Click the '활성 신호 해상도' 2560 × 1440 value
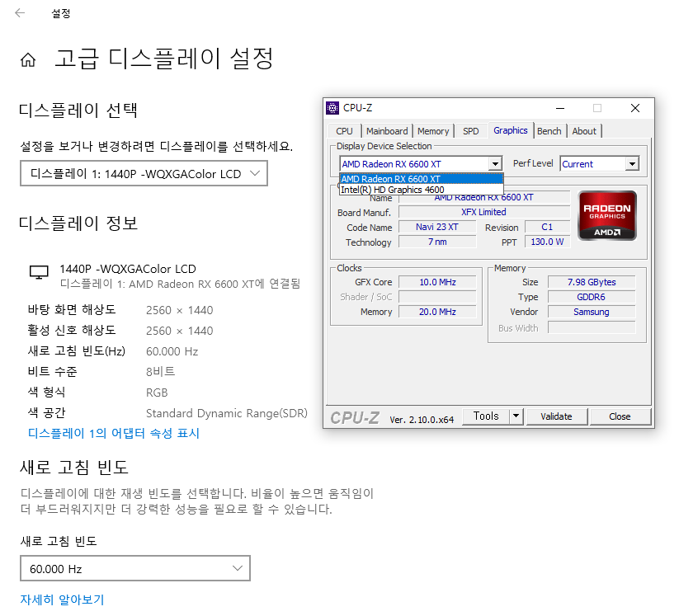The image size is (679, 616). (x=179, y=332)
